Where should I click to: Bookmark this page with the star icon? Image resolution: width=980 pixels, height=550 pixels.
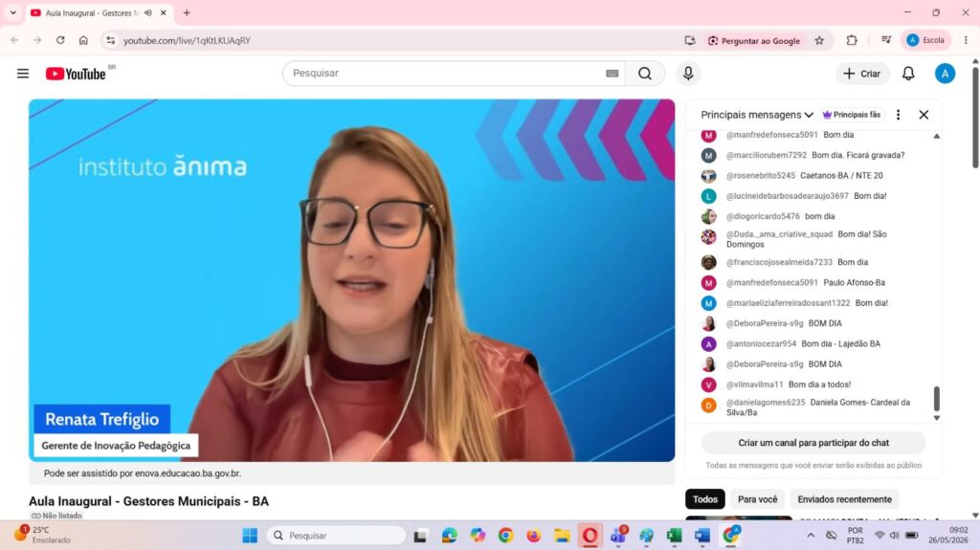pos(819,40)
